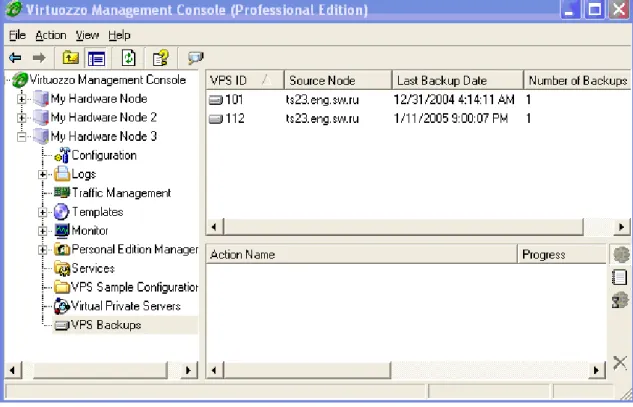
Task: Click the Action Name column header
Action: (x=362, y=255)
